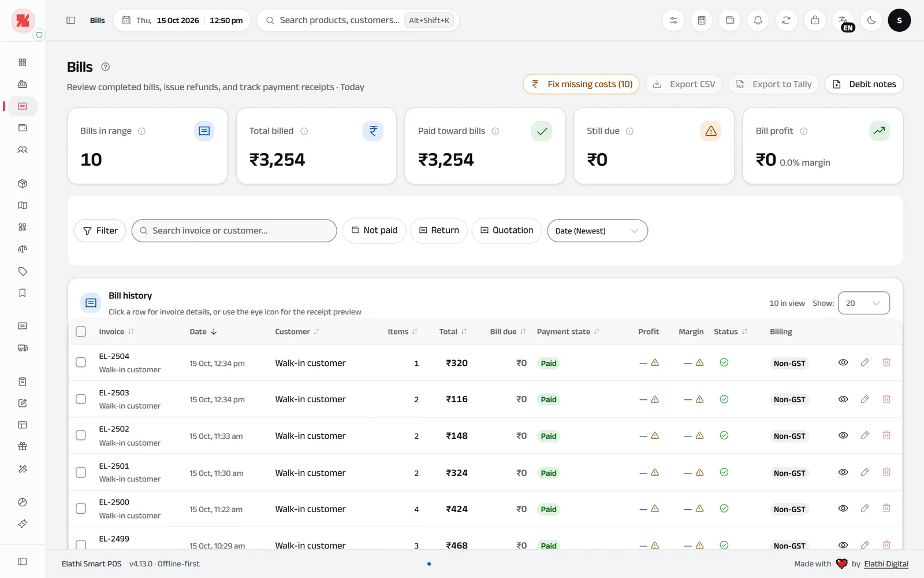Check the box for bill EL-2503
The height and width of the screenshot is (578, 924).
81,399
